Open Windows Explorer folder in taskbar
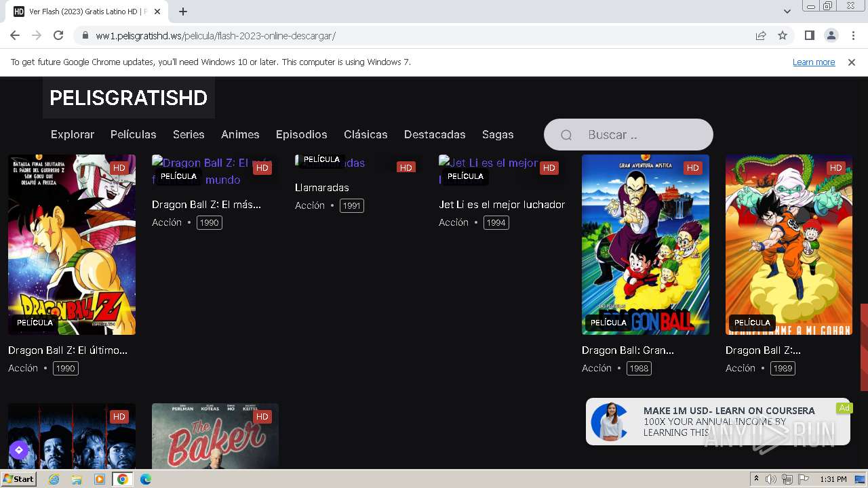Viewport: 868px width, 488px height. (77, 479)
